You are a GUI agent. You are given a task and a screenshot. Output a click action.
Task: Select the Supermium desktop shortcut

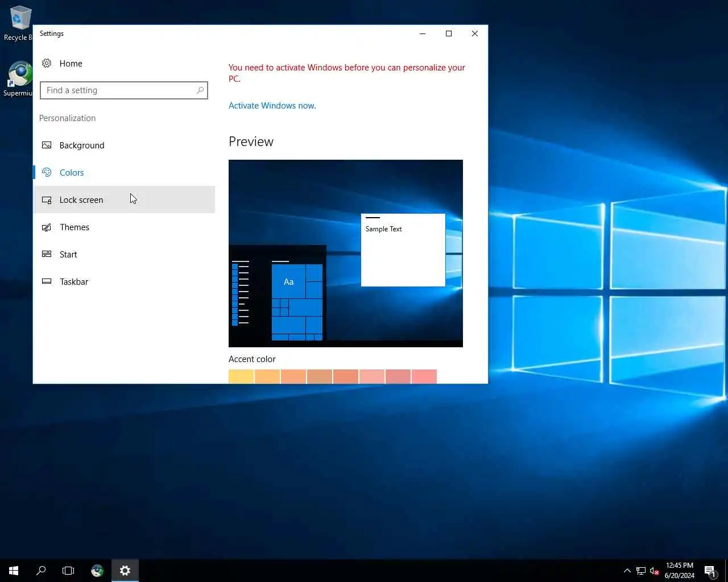[x=19, y=78]
